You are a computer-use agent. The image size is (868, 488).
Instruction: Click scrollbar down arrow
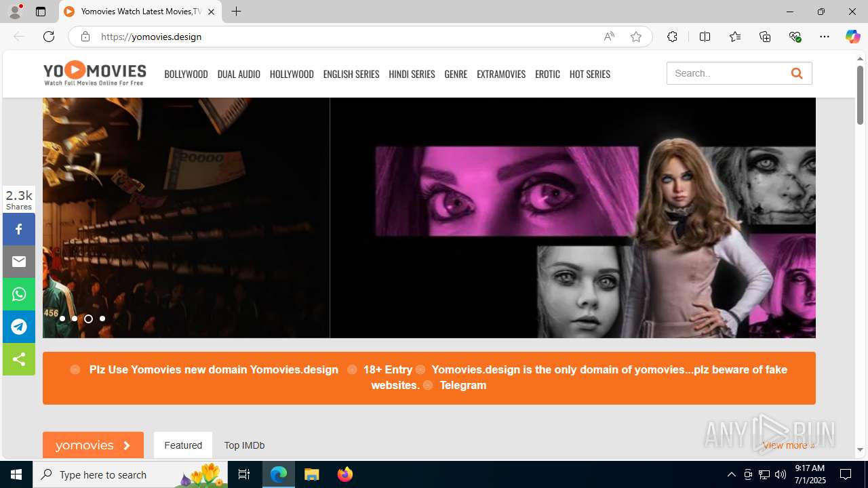860,450
